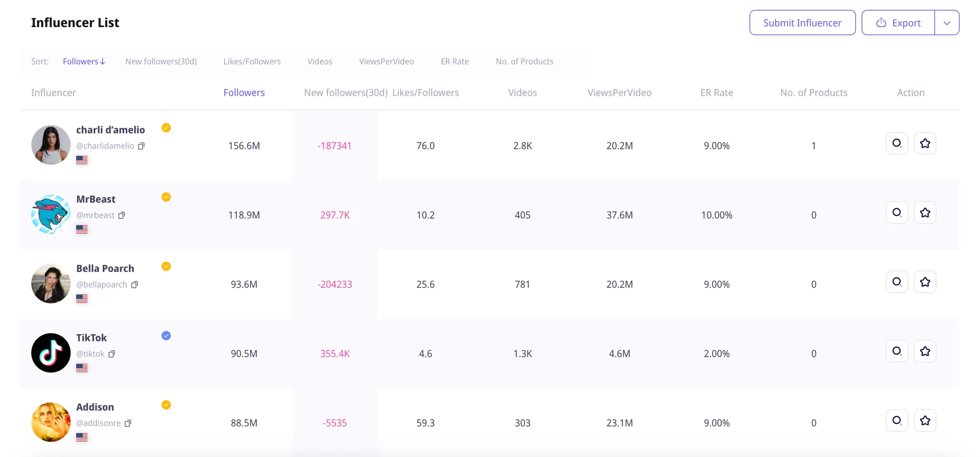This screenshot has height=457, width=980.
Task: Click the Followers column header
Action: tap(244, 93)
